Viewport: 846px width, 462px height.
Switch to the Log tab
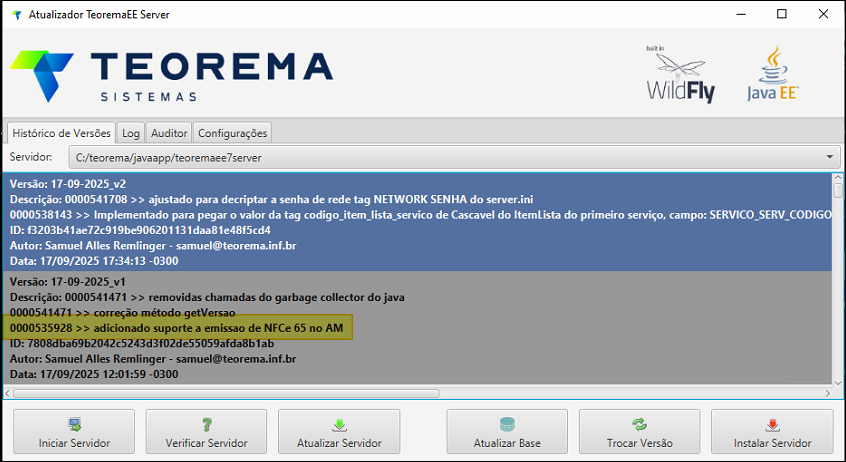coord(131,133)
